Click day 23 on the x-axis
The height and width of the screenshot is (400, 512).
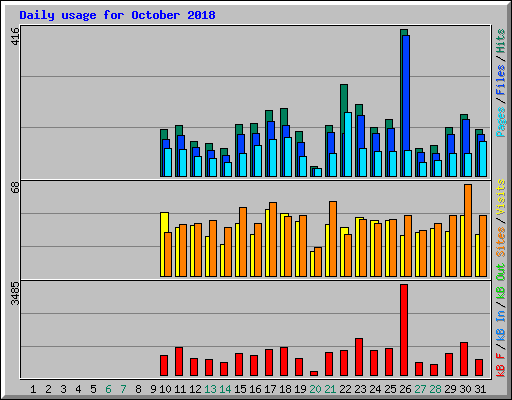pyautogui.click(x=360, y=389)
